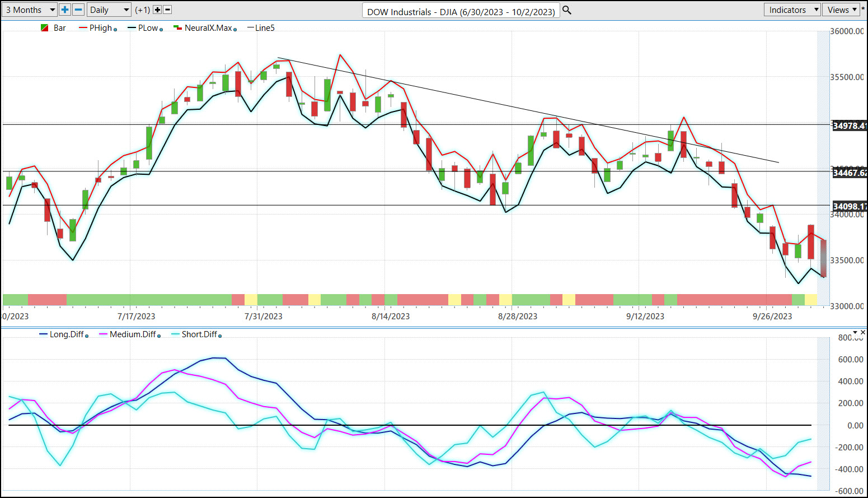Click the 9/26/2023 date axis label
The width and height of the screenshot is (868, 498).
pos(772,317)
